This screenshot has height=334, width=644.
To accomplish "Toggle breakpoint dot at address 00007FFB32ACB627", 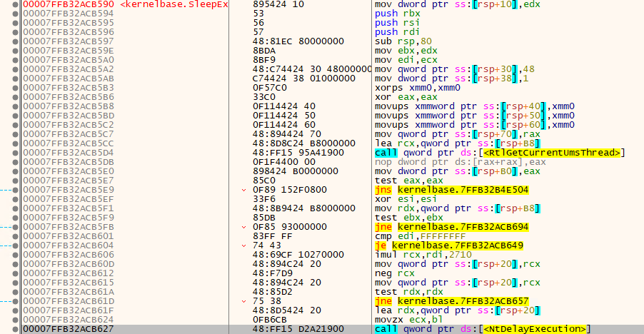I will (x=16, y=329).
